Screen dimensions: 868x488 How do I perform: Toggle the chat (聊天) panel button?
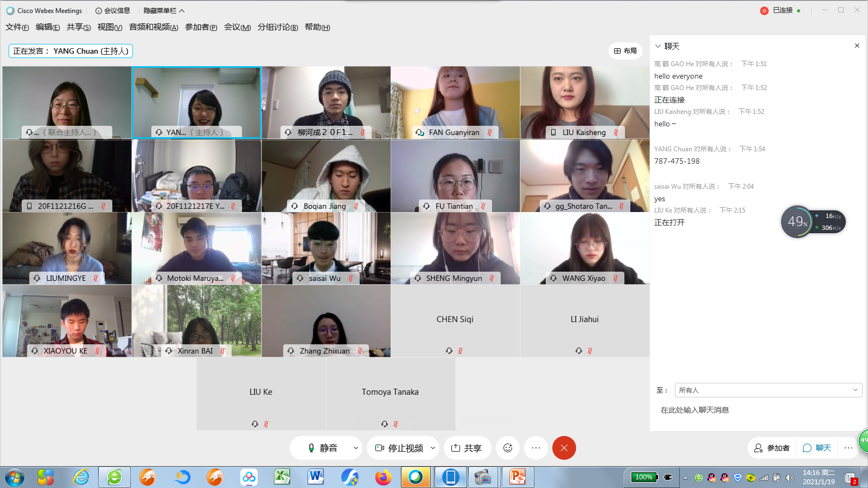pyautogui.click(x=817, y=448)
